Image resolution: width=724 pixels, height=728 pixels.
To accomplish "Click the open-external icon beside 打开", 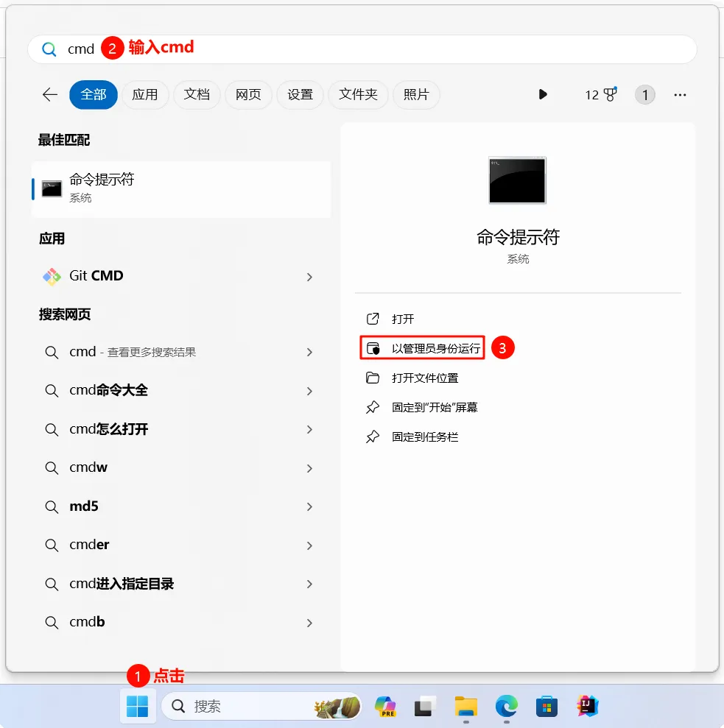I will point(373,319).
